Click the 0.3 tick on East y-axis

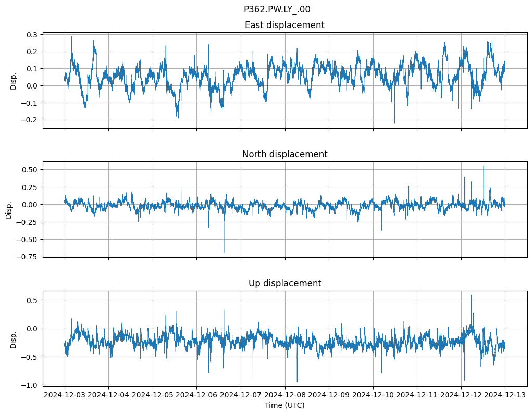click(x=32, y=35)
